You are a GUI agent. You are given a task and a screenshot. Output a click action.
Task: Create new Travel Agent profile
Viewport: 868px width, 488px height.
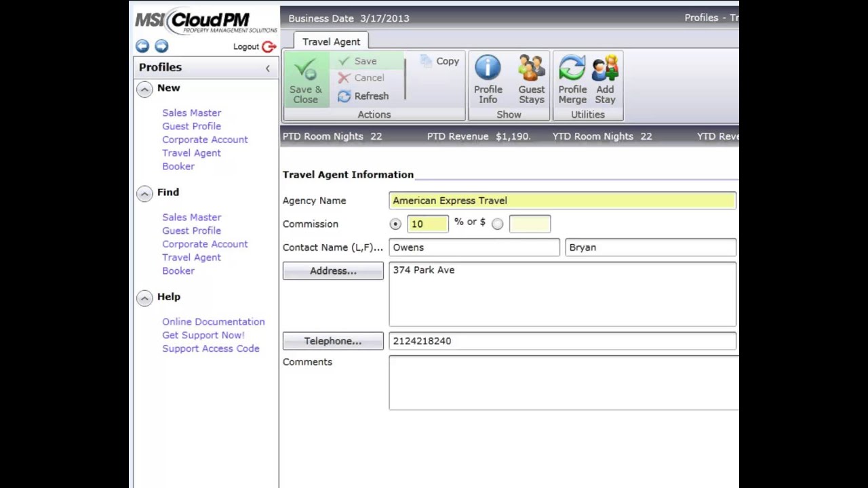coord(191,153)
